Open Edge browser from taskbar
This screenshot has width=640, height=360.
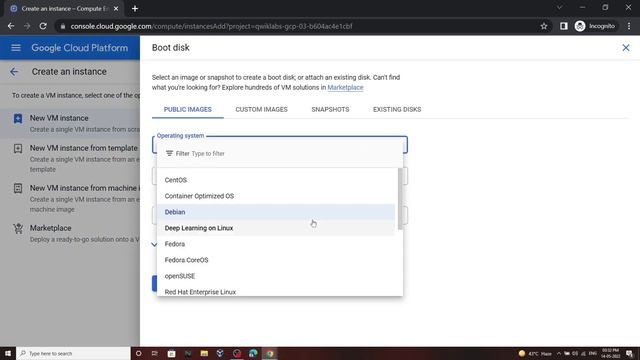(x=253, y=353)
